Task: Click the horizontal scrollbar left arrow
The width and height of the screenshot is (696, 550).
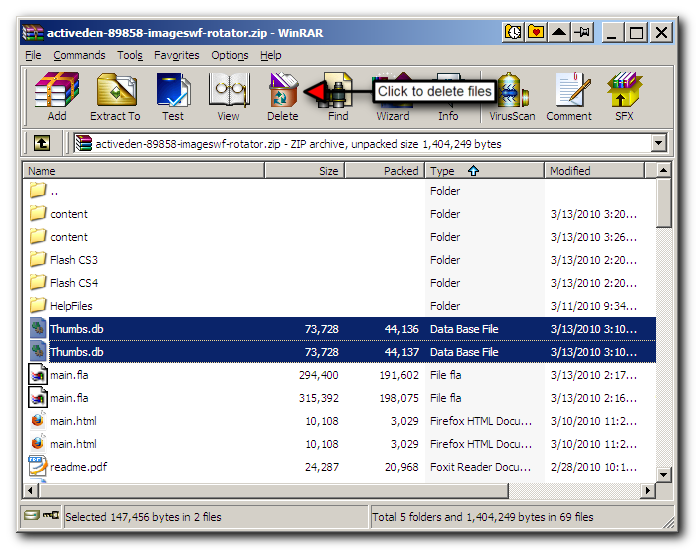Action: [x=30, y=491]
